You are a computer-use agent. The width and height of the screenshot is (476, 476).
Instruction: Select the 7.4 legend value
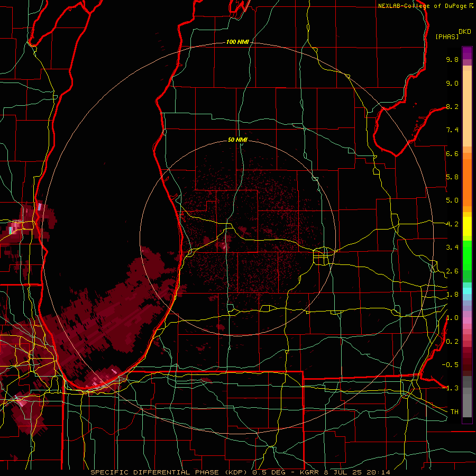(x=452, y=130)
